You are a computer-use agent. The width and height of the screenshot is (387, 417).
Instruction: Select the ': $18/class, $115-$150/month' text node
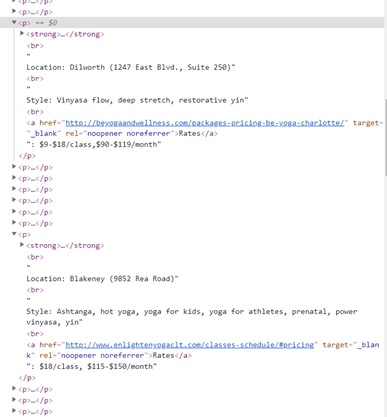coord(92,366)
